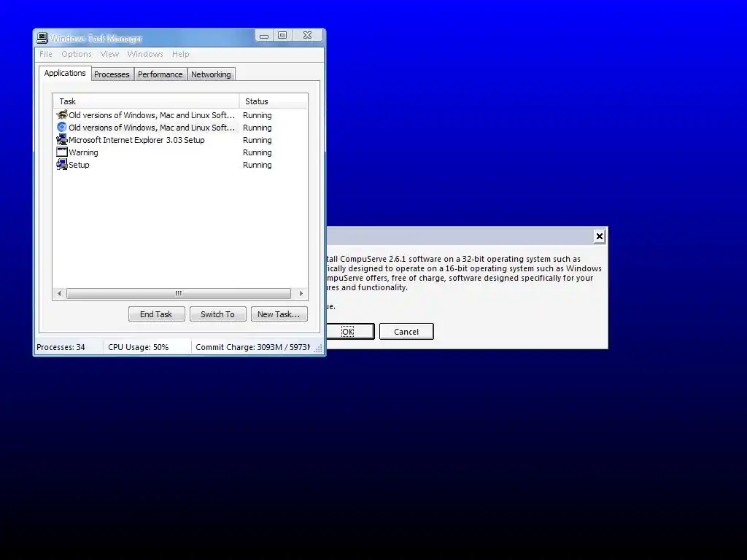This screenshot has width=747, height=560.
Task: Click the Setup task icon
Action: [62, 164]
